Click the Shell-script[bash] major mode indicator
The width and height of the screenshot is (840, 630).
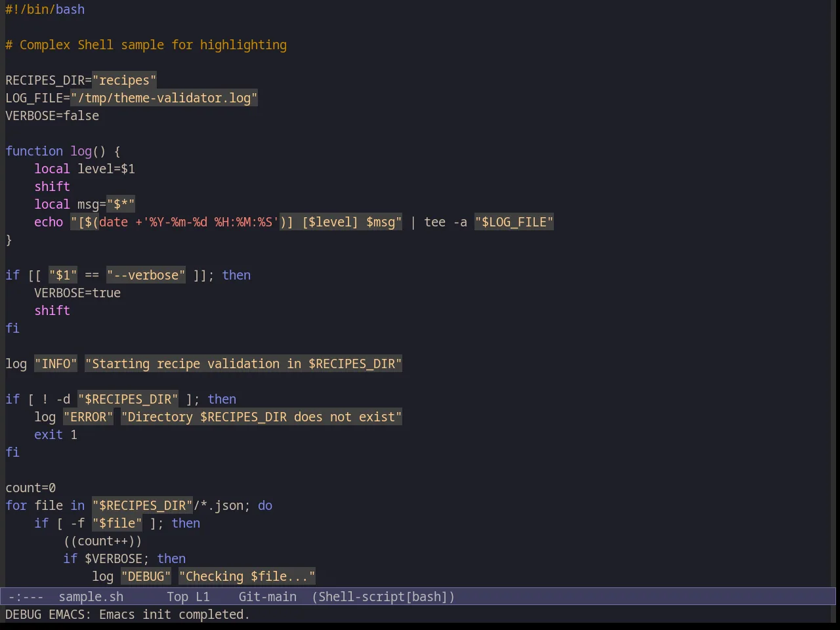pos(383,597)
